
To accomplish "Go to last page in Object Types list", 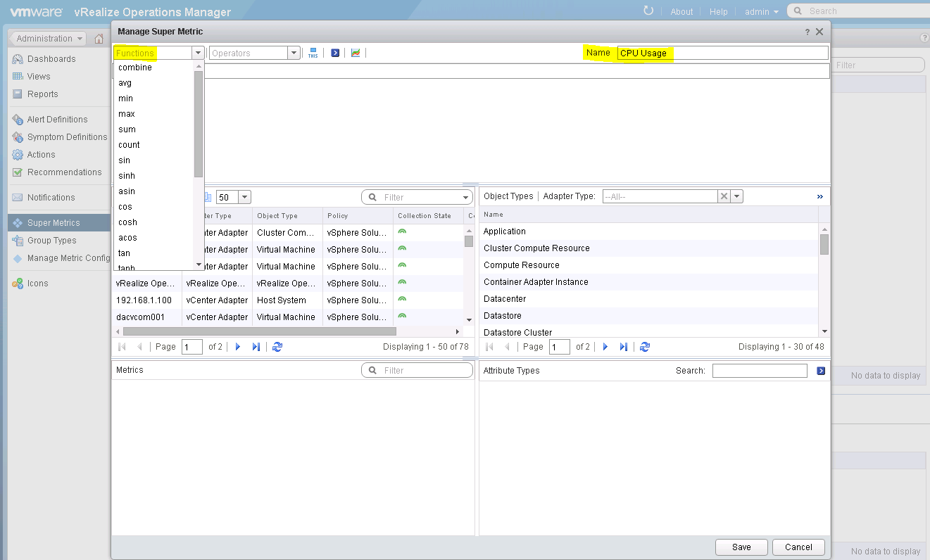I will tap(623, 347).
